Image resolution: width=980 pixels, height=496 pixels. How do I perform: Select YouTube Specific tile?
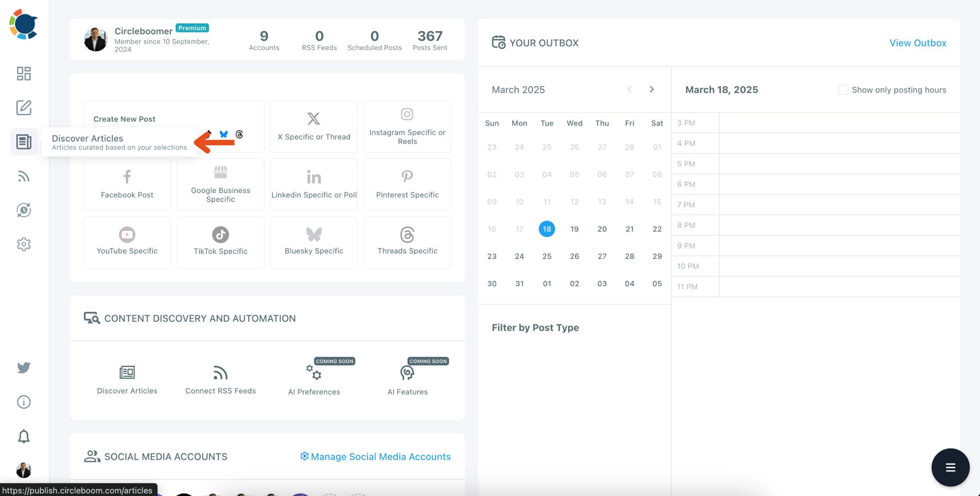[x=127, y=243]
